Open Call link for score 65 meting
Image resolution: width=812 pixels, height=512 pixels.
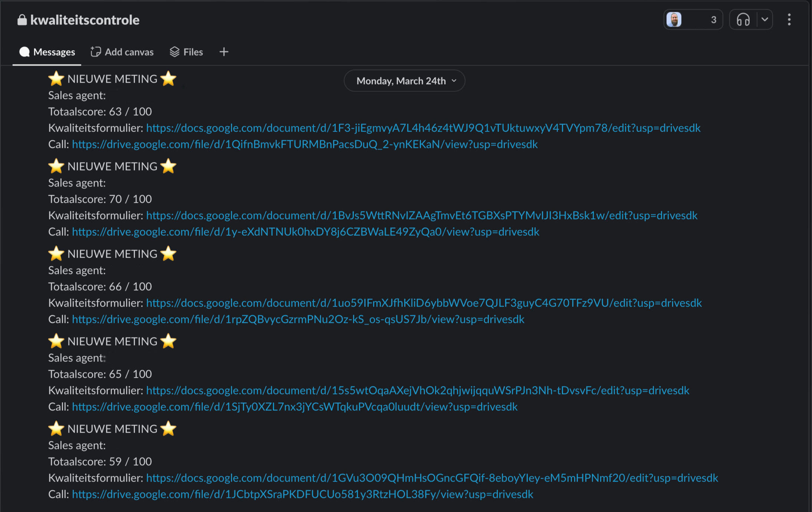click(295, 407)
